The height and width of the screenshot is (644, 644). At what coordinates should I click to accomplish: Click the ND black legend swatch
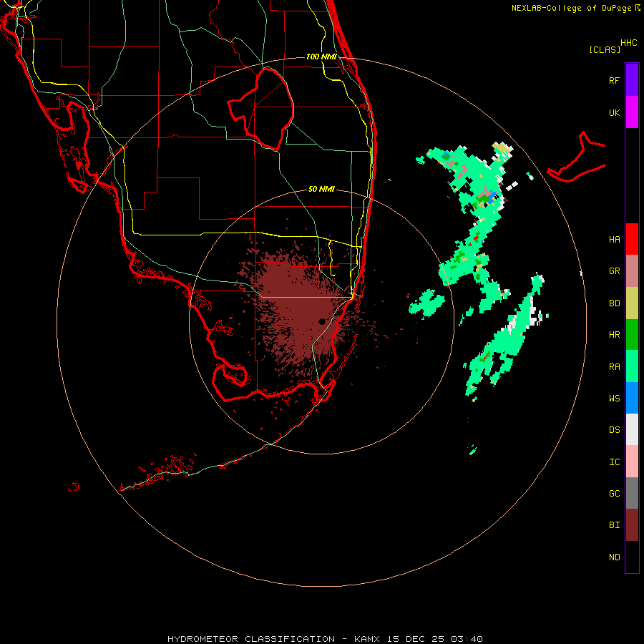pyautogui.click(x=632, y=557)
